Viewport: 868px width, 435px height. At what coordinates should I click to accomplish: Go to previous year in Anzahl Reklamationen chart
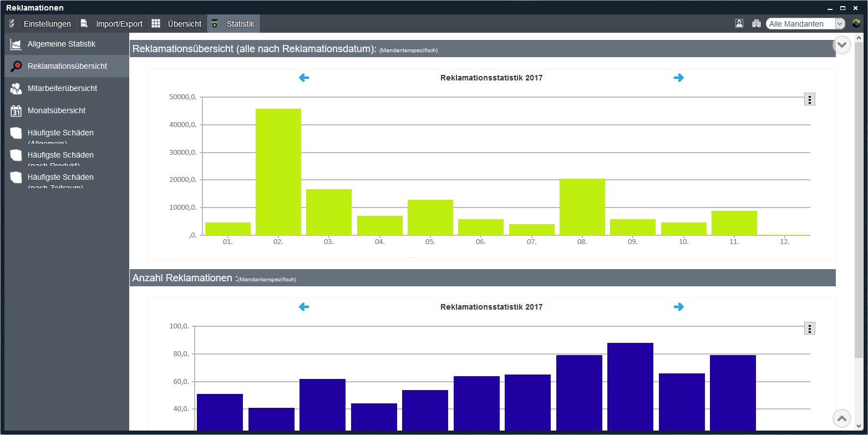point(304,307)
